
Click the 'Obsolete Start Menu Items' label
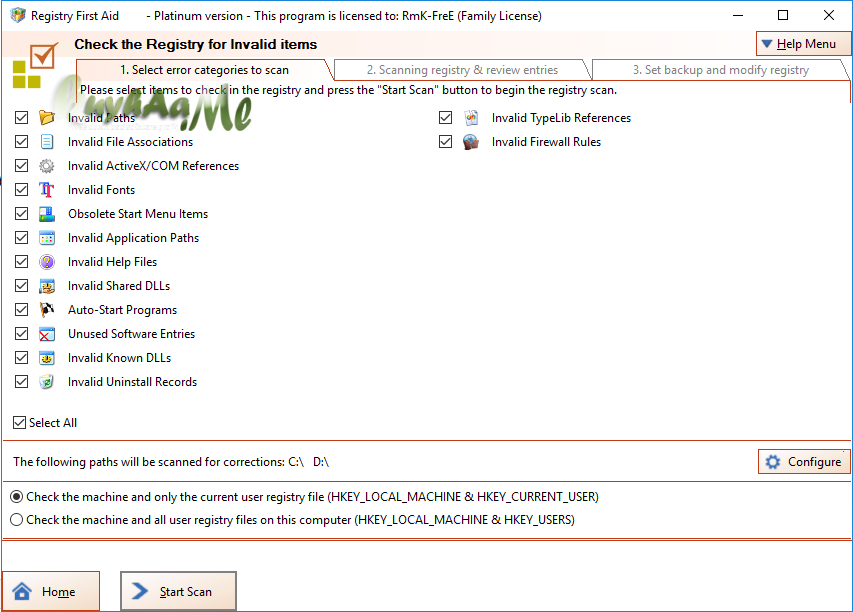[x=138, y=214]
